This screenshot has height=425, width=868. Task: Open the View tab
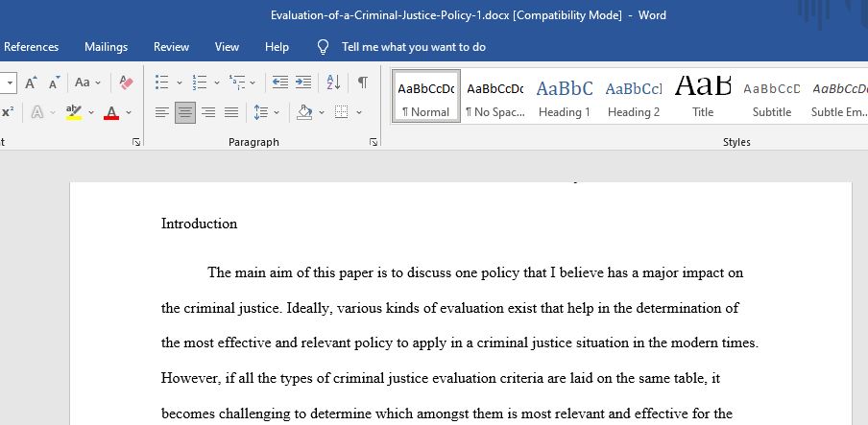pos(227,47)
